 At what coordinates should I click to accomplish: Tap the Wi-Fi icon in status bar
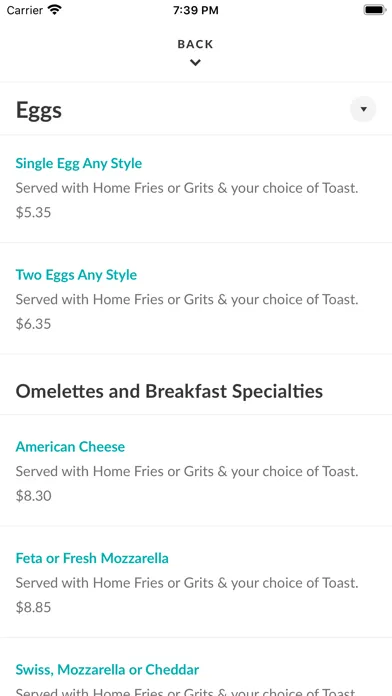55,10
